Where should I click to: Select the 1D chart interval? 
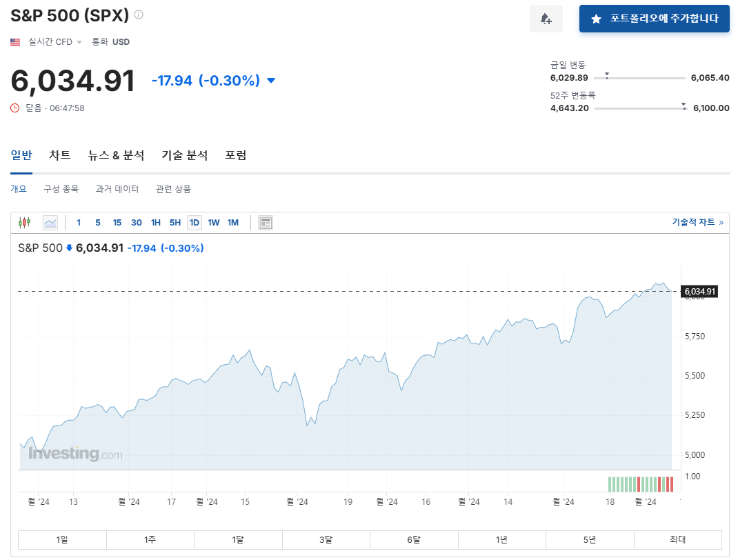tap(195, 223)
